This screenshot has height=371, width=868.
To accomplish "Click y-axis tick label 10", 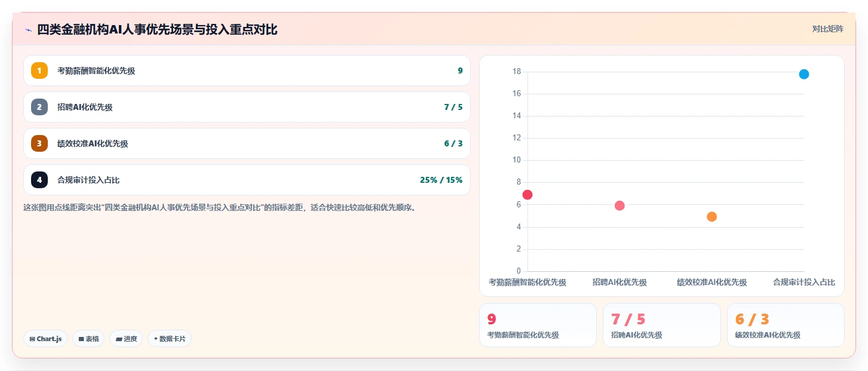I will point(517,160).
